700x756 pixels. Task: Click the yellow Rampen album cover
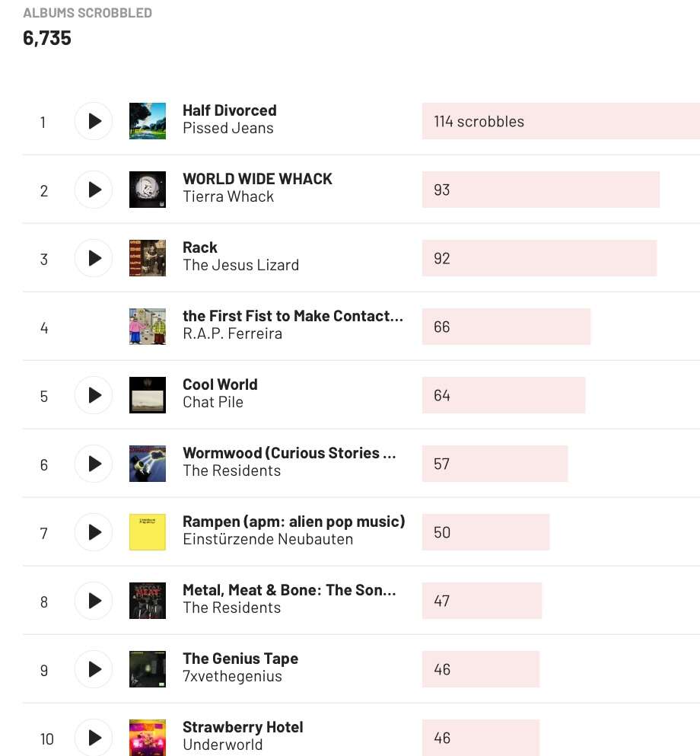point(148,532)
